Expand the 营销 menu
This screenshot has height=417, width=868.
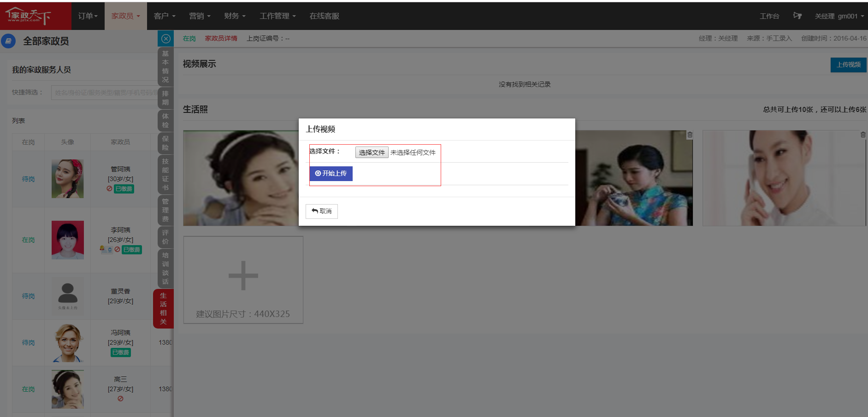(200, 16)
